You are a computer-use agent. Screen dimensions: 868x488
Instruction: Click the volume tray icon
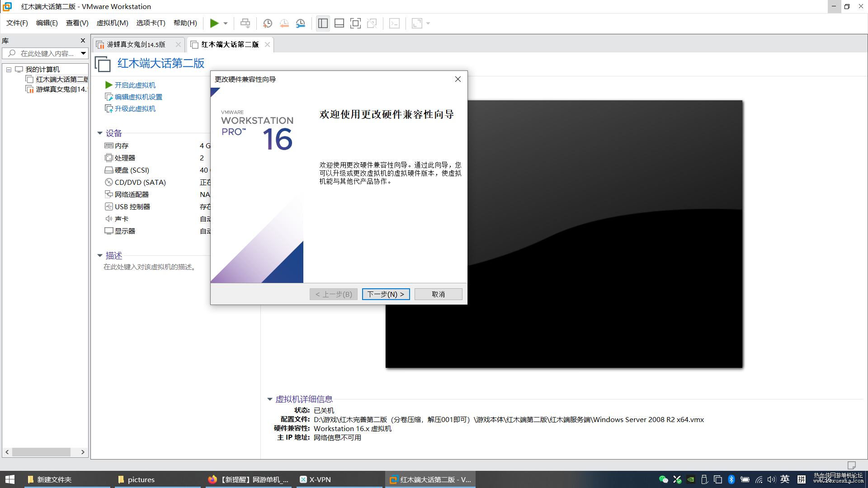pos(771,479)
